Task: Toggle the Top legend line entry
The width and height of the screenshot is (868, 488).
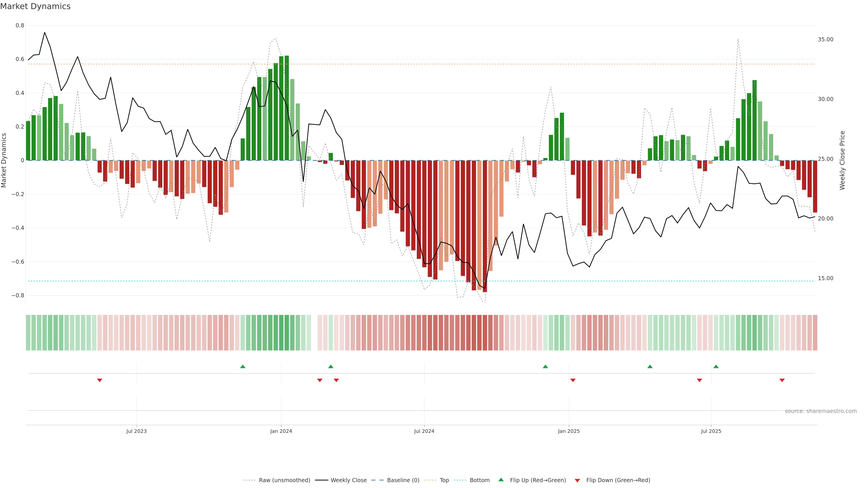Action: click(444, 480)
